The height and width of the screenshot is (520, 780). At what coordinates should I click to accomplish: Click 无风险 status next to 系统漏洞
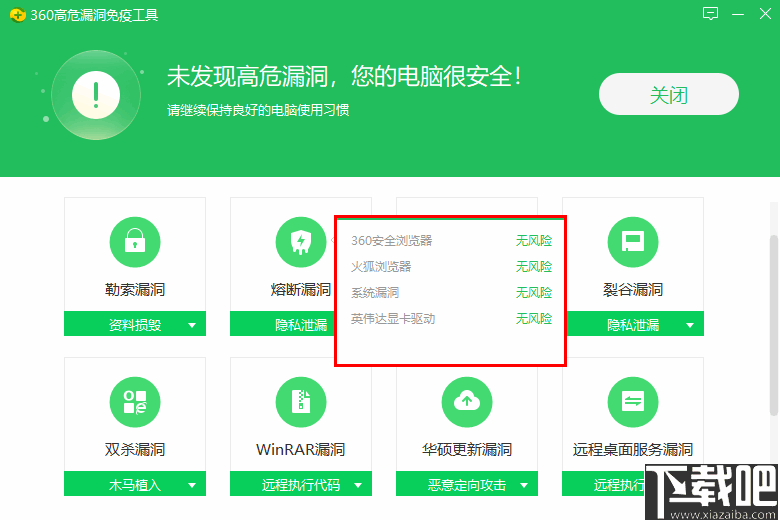point(534,293)
